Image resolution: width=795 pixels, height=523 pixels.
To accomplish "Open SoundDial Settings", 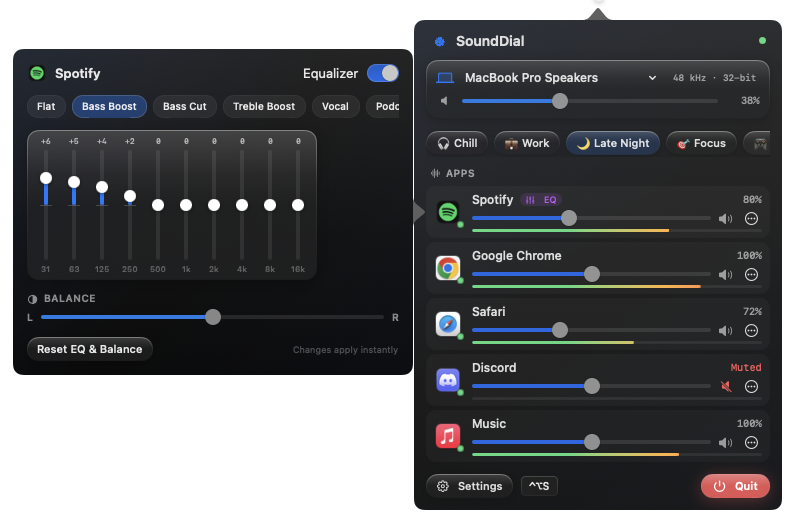I will [x=469, y=486].
